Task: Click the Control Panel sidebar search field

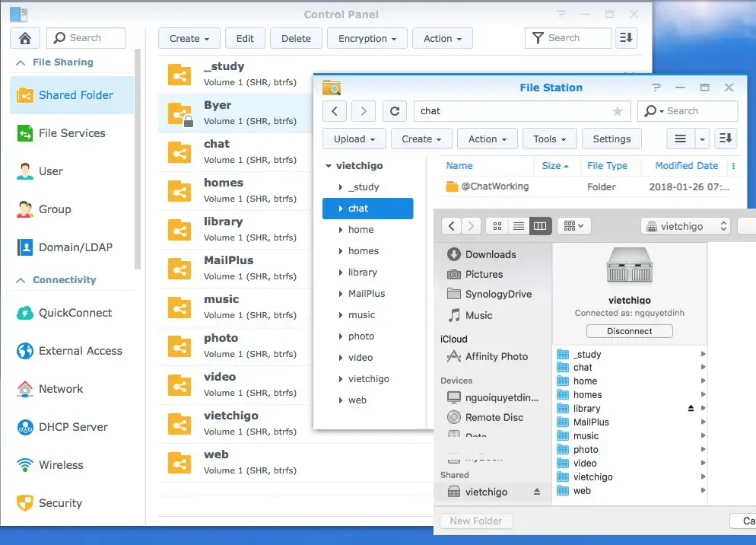Action: 86,38
